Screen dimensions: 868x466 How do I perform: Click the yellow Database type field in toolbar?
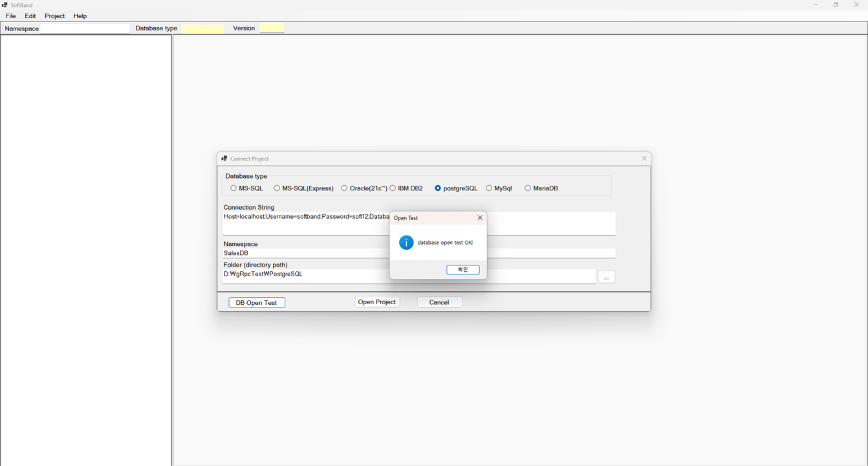pyautogui.click(x=203, y=28)
